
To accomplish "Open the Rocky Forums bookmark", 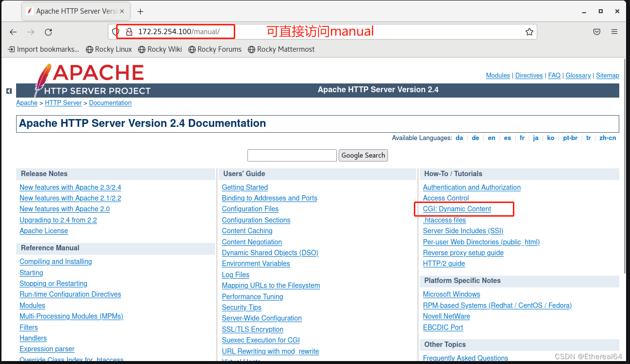I will click(215, 49).
